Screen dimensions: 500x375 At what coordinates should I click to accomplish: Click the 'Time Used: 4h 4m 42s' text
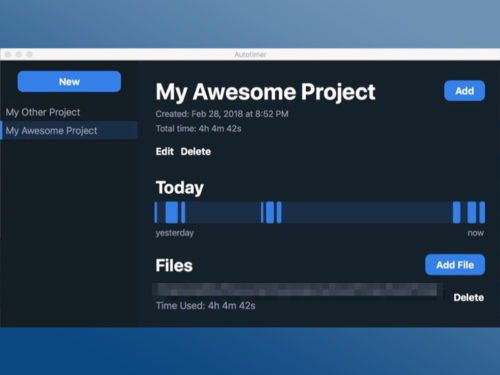(x=206, y=306)
